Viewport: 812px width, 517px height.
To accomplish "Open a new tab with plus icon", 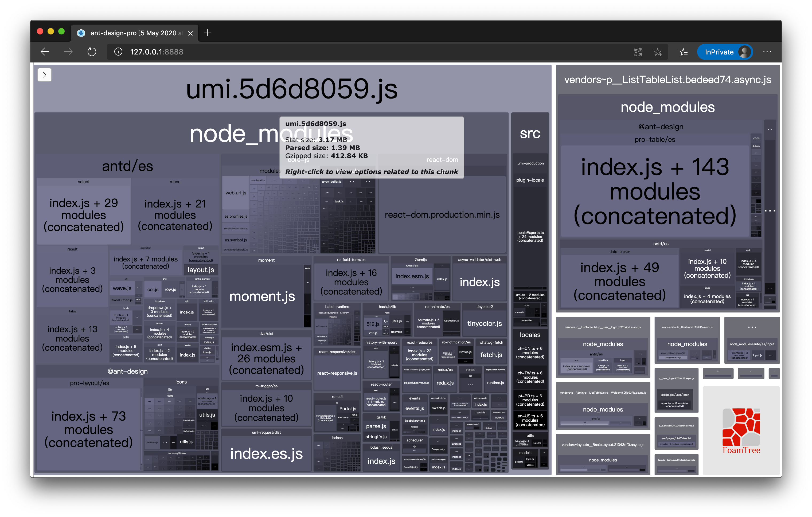I will click(208, 33).
